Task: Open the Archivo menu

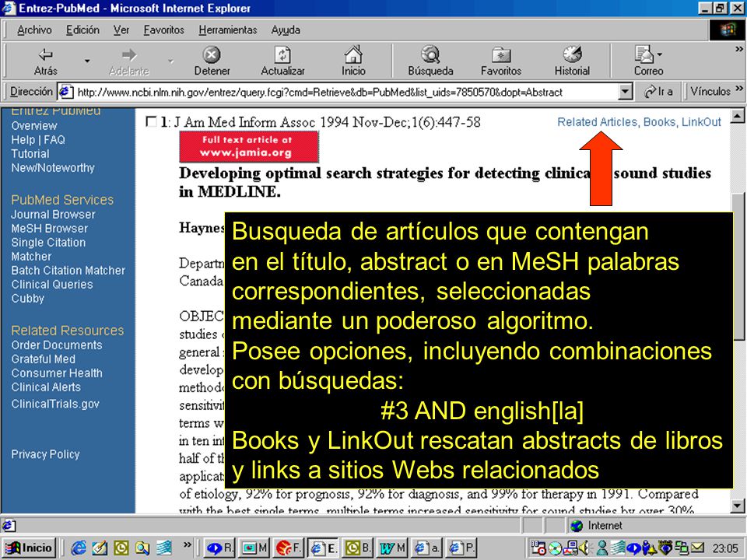Action: (34, 30)
